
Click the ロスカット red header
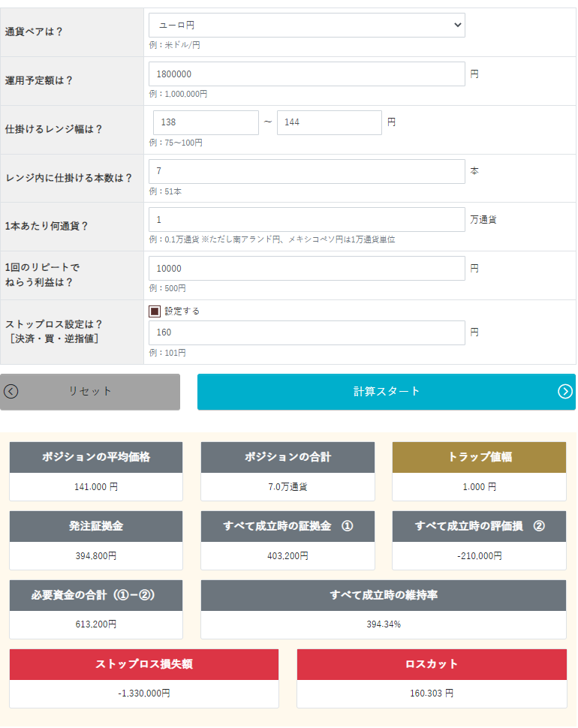[x=432, y=664]
